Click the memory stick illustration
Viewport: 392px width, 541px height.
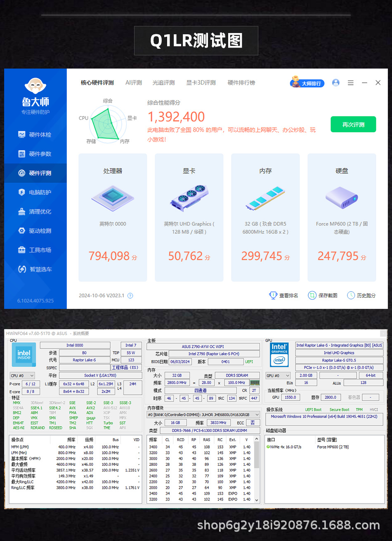265,198
